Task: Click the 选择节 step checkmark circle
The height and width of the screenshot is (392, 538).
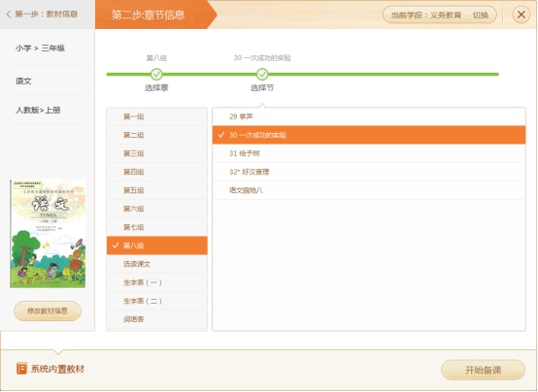Action: tap(262, 74)
